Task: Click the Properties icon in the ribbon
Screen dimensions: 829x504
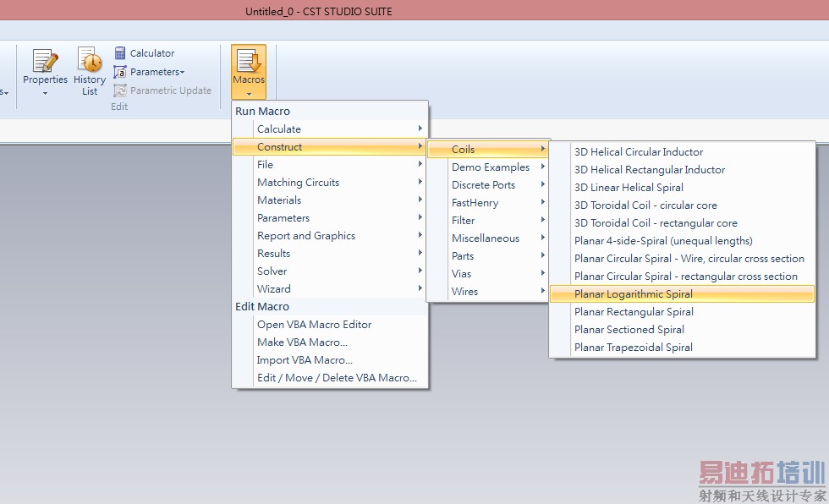Action: [45, 60]
